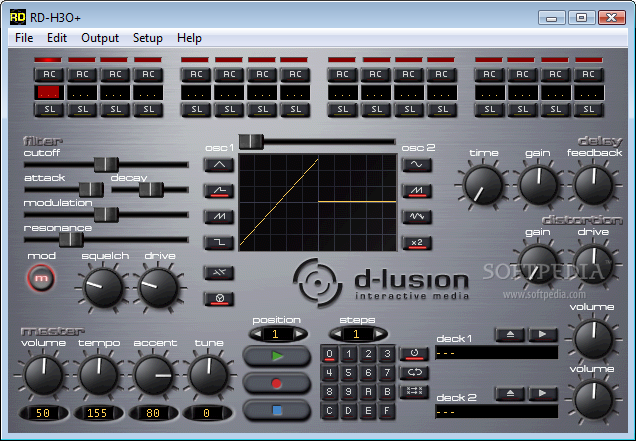Screen dimensions: 636x441
Task: Start recording with the red record button
Action: [x=277, y=383]
